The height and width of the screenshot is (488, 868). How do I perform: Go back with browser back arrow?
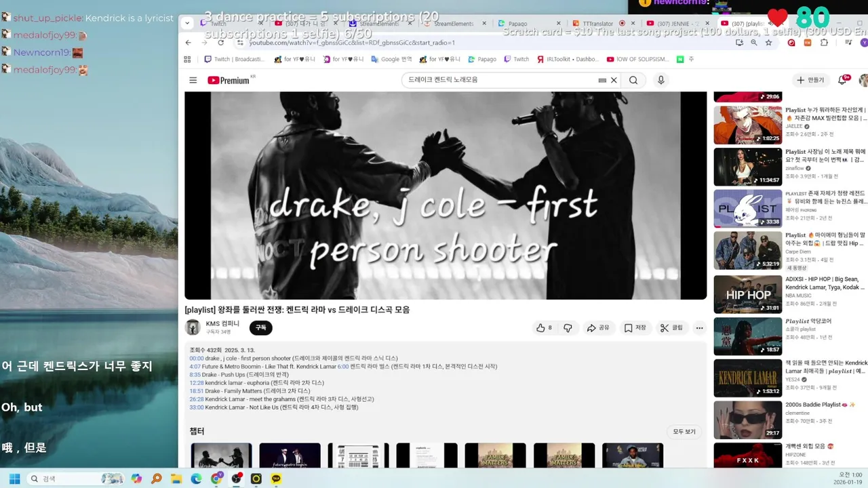[x=189, y=43]
